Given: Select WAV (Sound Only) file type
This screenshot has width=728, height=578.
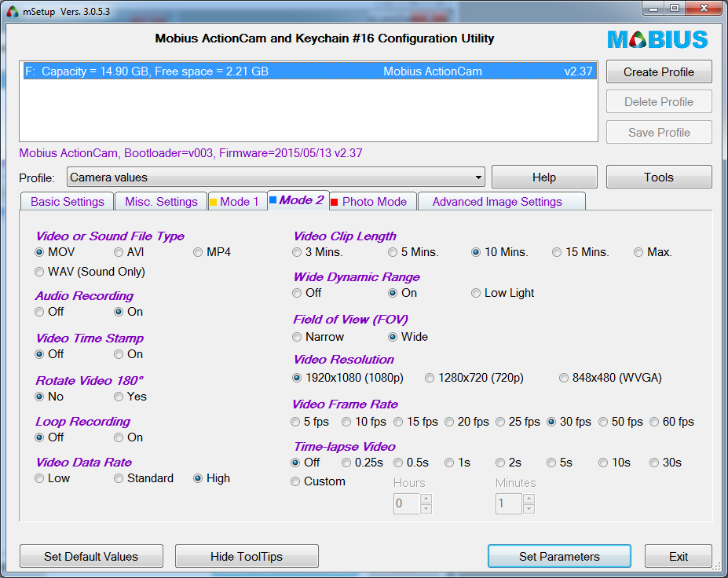Looking at the screenshot, I should pos(90,272).
